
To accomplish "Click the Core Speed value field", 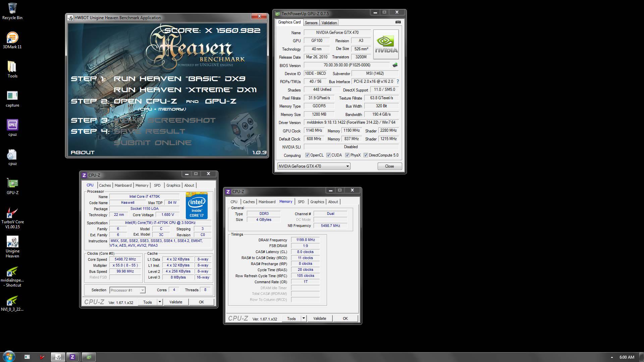I will (x=125, y=259).
